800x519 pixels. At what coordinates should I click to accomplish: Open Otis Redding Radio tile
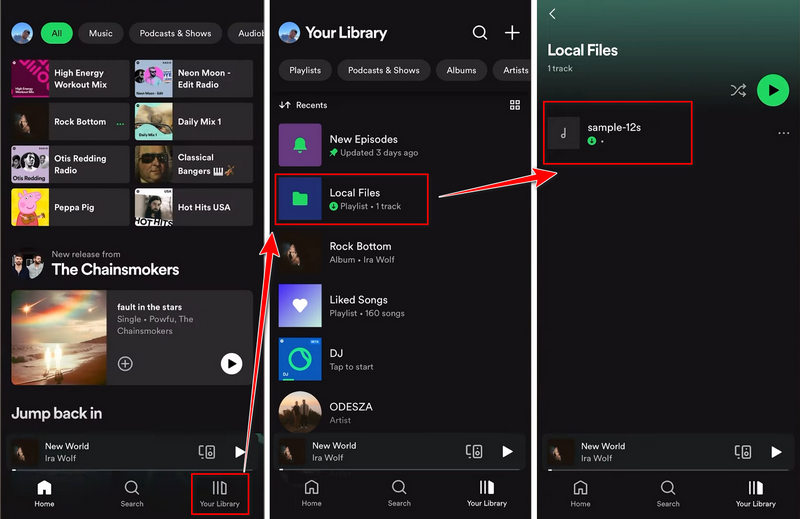click(70, 164)
